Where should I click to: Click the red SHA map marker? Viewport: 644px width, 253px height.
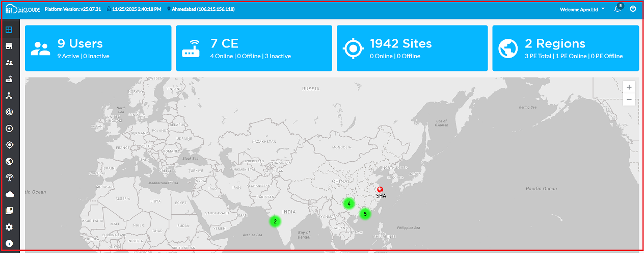point(380,190)
